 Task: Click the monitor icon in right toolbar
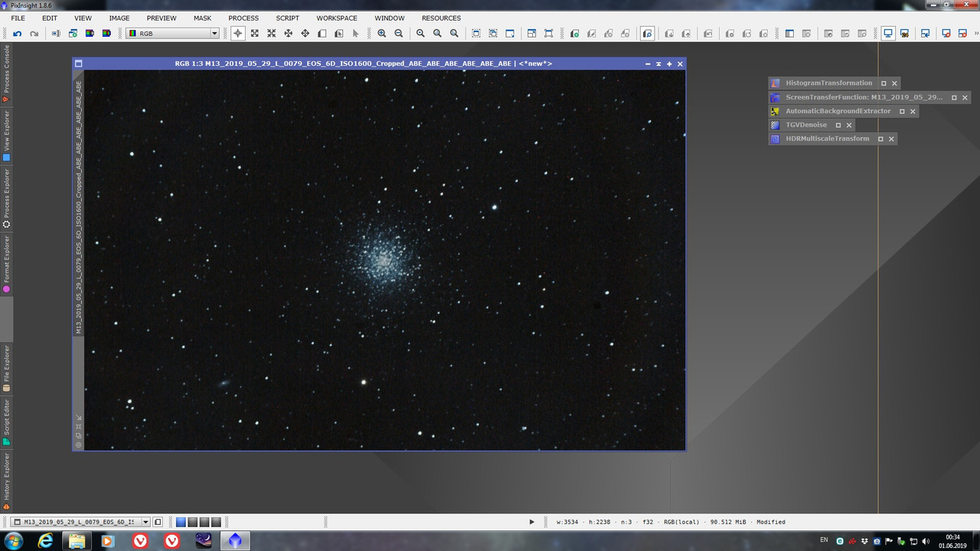pyautogui.click(x=888, y=34)
